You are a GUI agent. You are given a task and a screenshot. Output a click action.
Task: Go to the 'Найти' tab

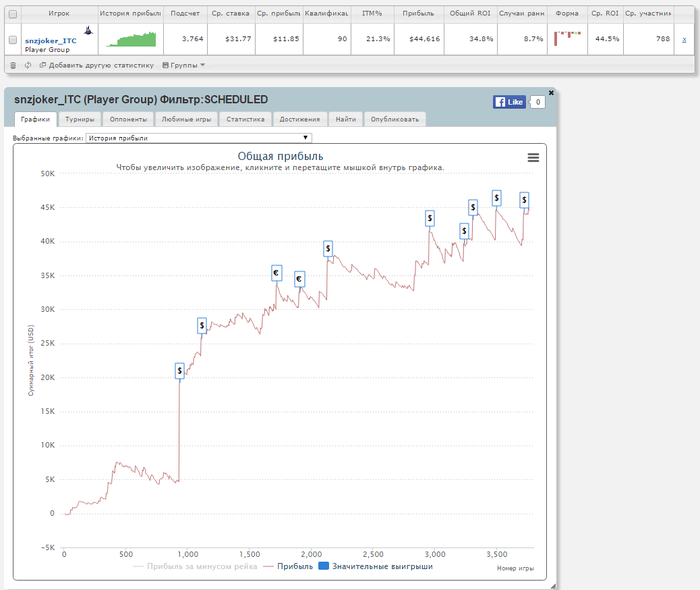346,119
